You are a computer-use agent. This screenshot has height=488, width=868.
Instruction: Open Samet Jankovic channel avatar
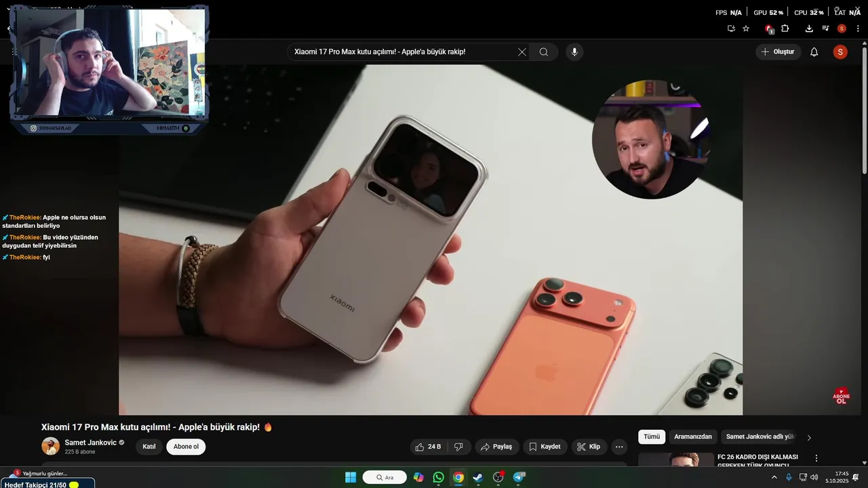pos(51,446)
